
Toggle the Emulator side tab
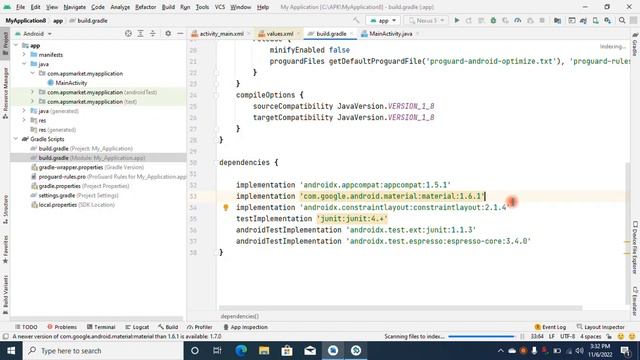pyautogui.click(x=635, y=301)
